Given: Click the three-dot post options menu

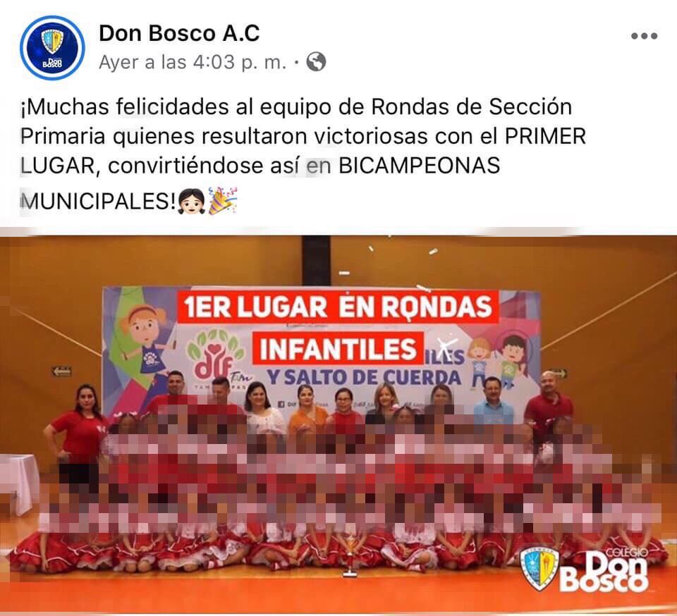Looking at the screenshot, I should click(x=644, y=36).
